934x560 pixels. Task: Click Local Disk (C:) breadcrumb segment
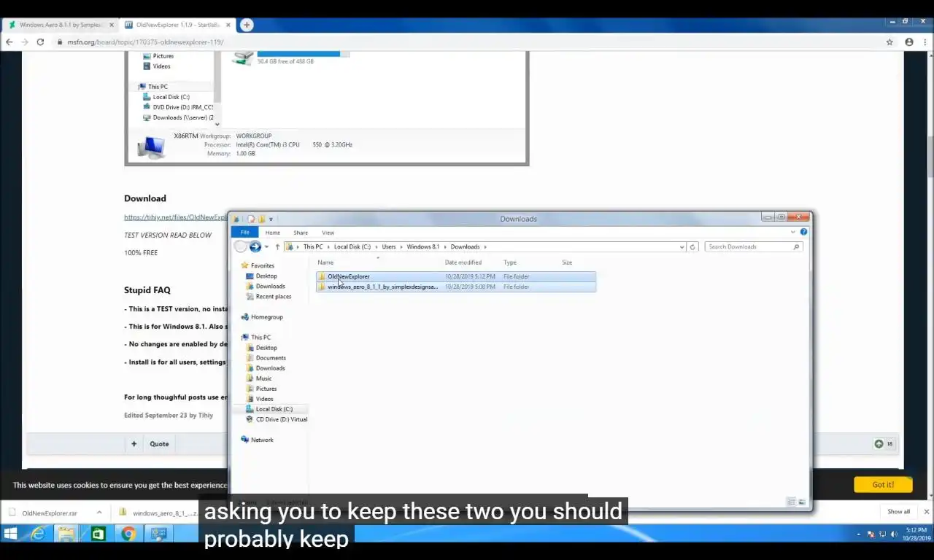(x=352, y=246)
